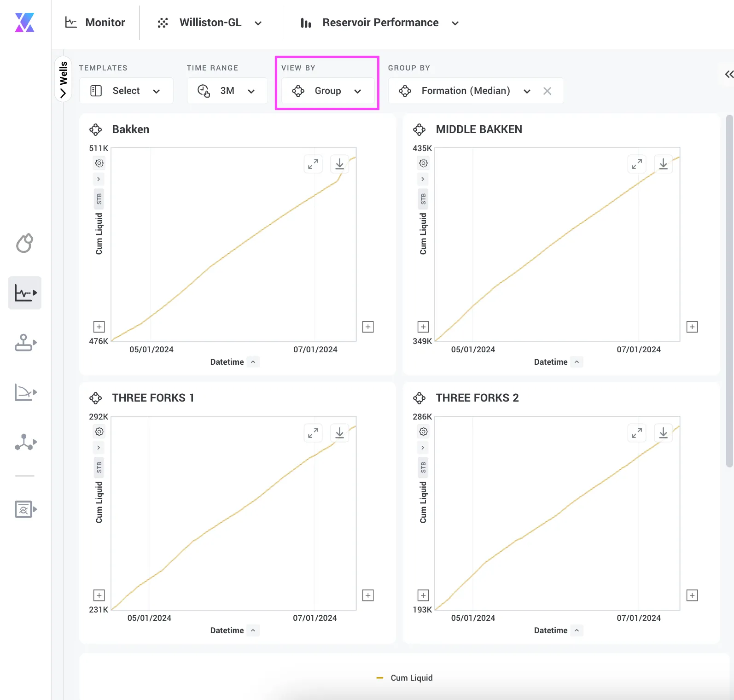Open the report viewer sidebar icon
Viewport: 734px width, 700px height.
25,509
